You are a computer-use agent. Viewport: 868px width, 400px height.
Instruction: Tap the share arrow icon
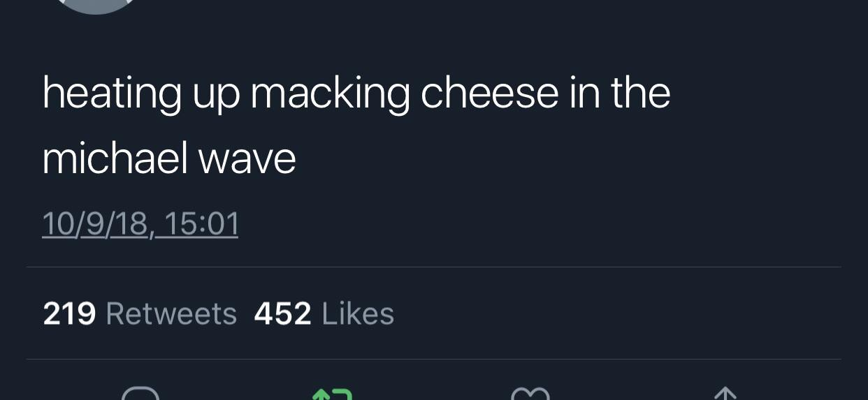coord(725,394)
